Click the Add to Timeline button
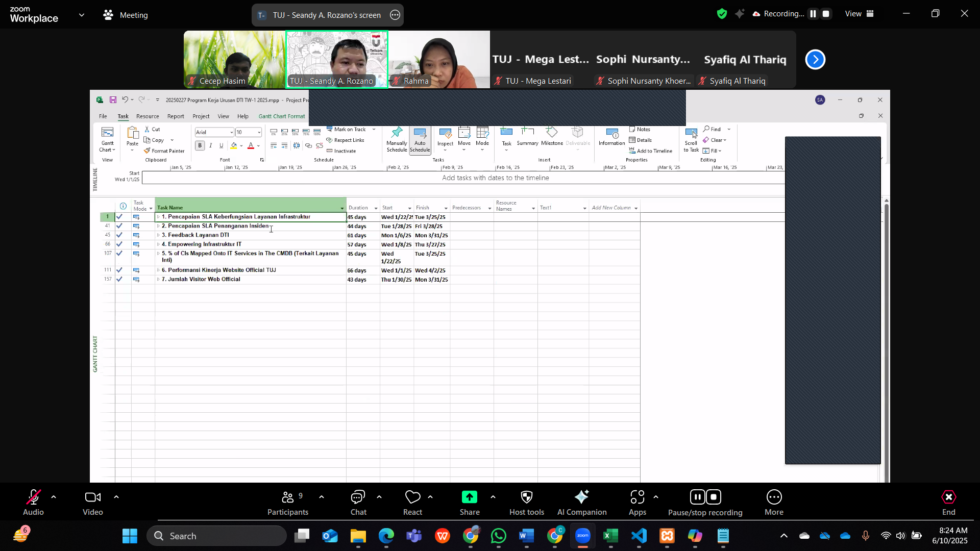The image size is (980, 551). coord(650,151)
